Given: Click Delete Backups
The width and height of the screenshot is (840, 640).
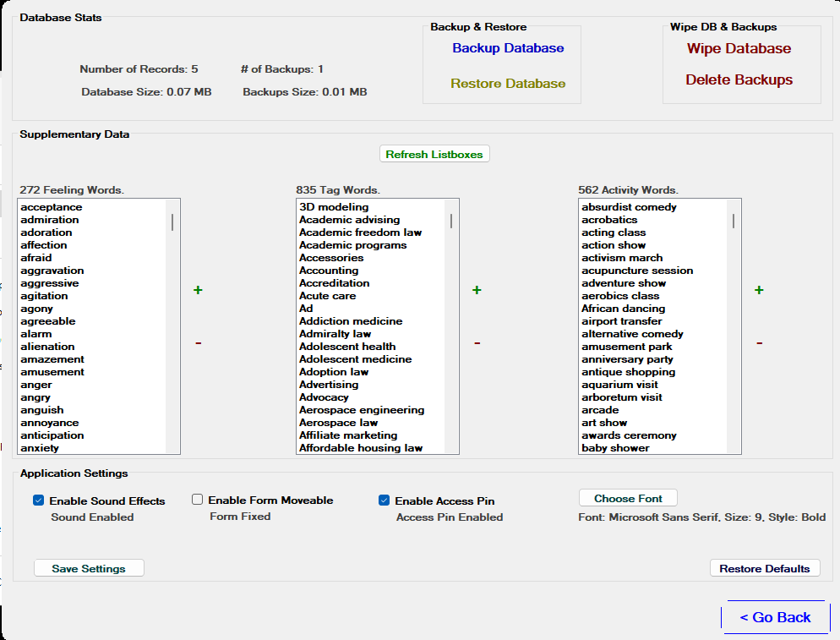Looking at the screenshot, I should (739, 79).
